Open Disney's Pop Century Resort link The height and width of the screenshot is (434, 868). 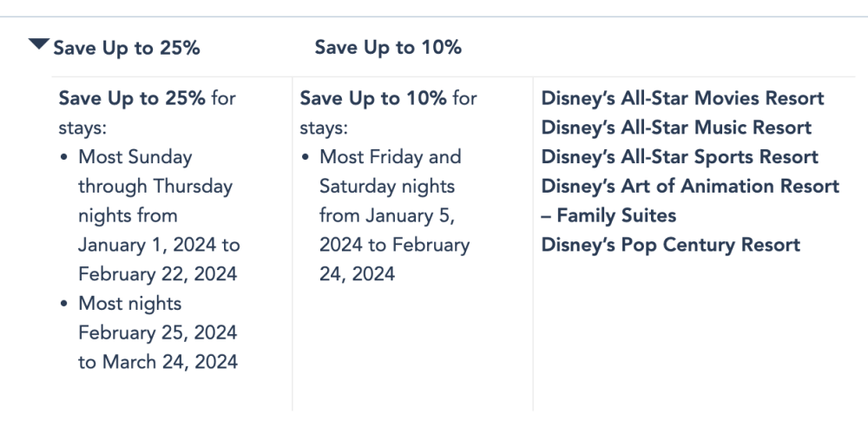pyautogui.click(x=670, y=245)
